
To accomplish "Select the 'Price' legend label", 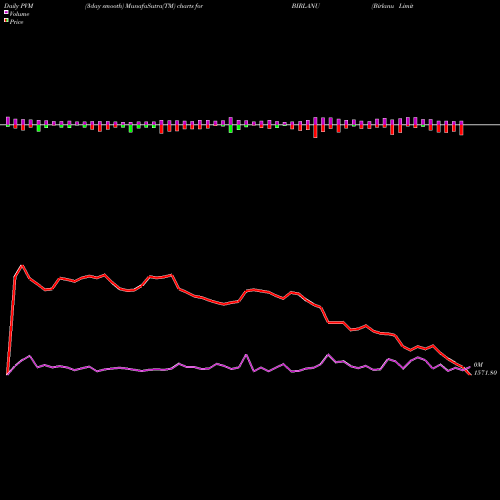I will pos(16,22).
